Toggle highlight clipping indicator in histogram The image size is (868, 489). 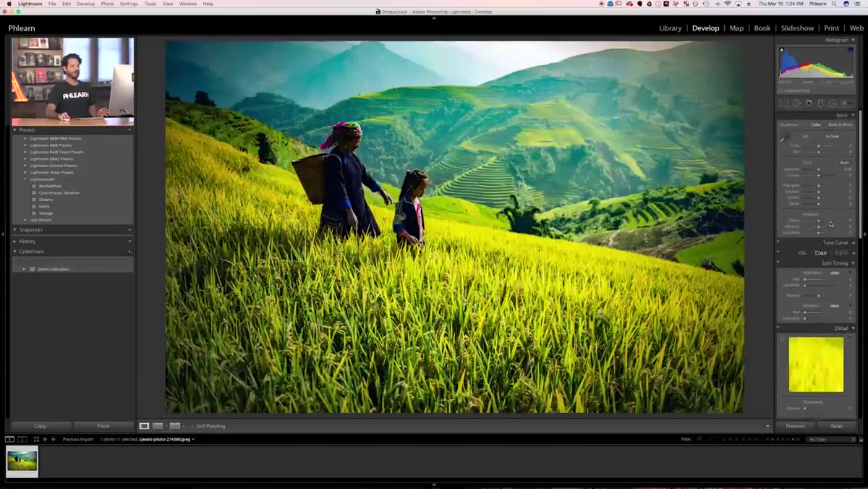coord(851,49)
